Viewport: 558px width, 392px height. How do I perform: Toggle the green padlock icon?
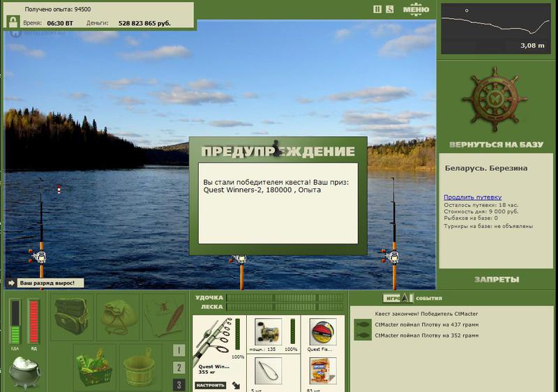(x=13, y=22)
